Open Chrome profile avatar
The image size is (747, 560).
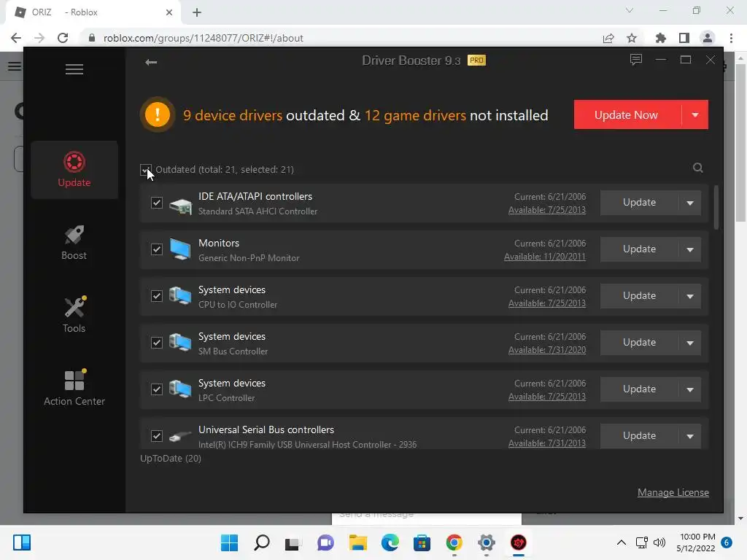(x=708, y=38)
